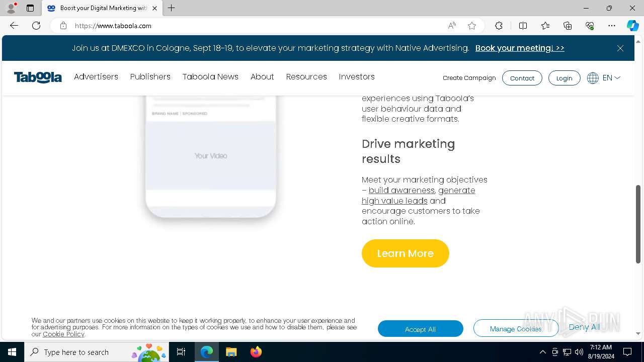Image resolution: width=644 pixels, height=362 pixels.
Task: Open the browser profile icon
Action: (11, 8)
